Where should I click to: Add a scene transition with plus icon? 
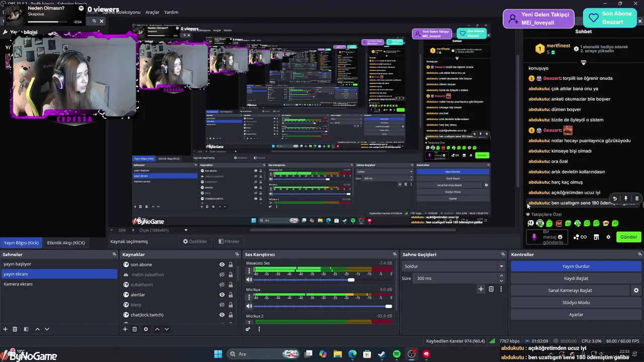481,289
